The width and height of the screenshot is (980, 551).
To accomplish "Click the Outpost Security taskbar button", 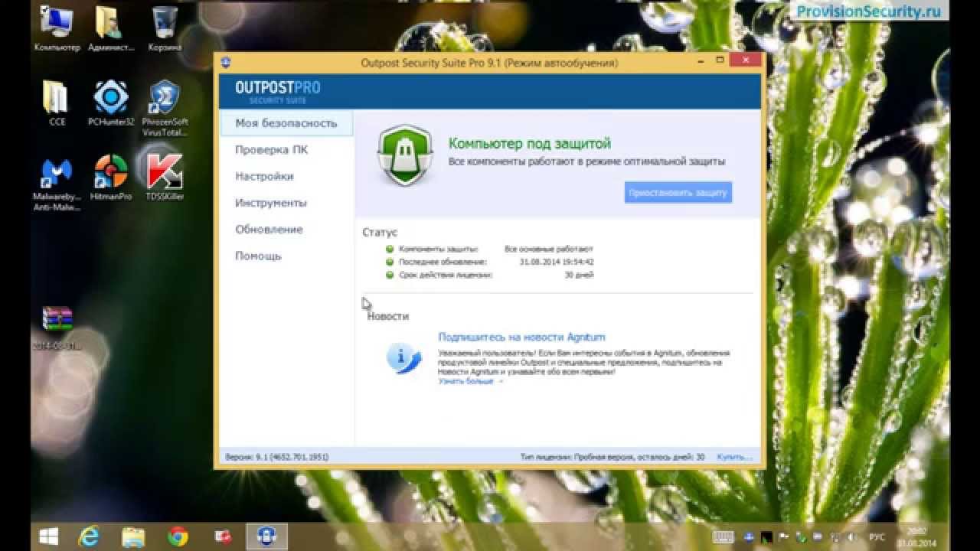I will (267, 536).
